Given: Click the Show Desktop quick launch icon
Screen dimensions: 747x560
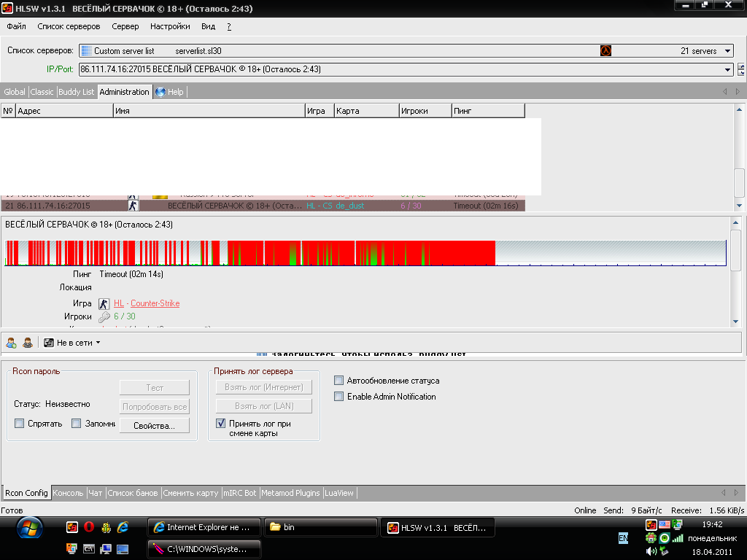Looking at the screenshot, I should point(123,549).
